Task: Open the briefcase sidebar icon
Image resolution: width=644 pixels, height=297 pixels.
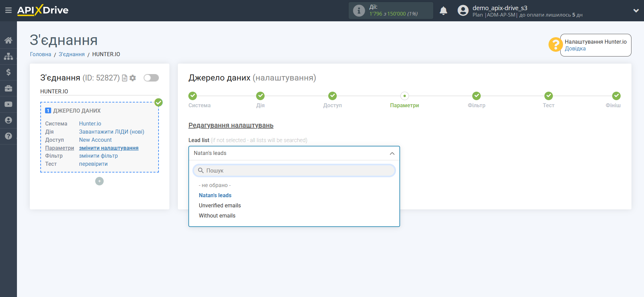Action: click(8, 88)
